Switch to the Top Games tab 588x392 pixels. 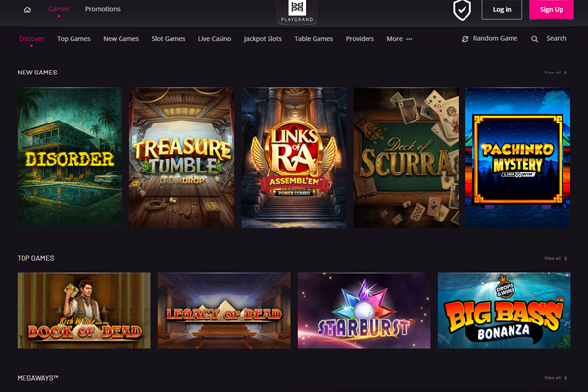tap(73, 38)
